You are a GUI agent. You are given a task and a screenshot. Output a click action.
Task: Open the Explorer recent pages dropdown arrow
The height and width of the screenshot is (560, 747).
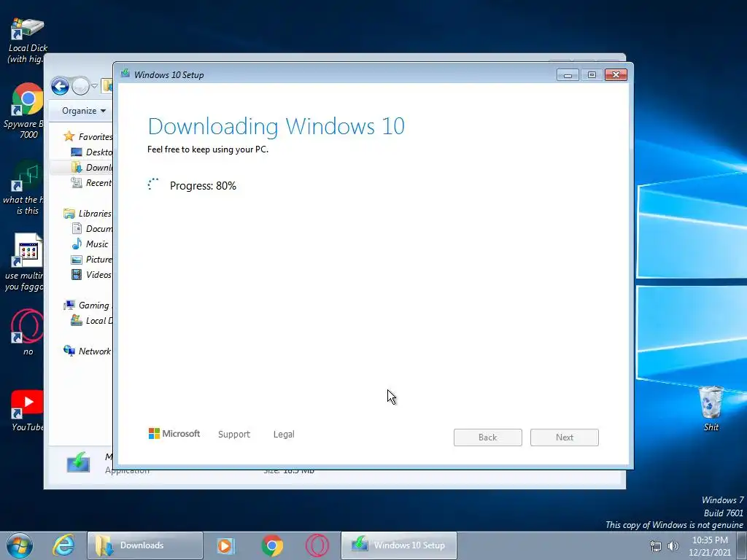click(x=94, y=86)
